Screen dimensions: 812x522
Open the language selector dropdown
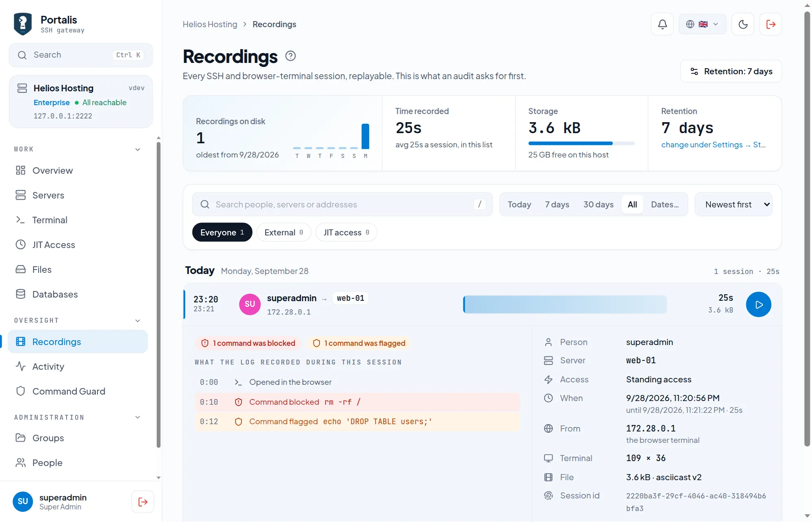702,24
